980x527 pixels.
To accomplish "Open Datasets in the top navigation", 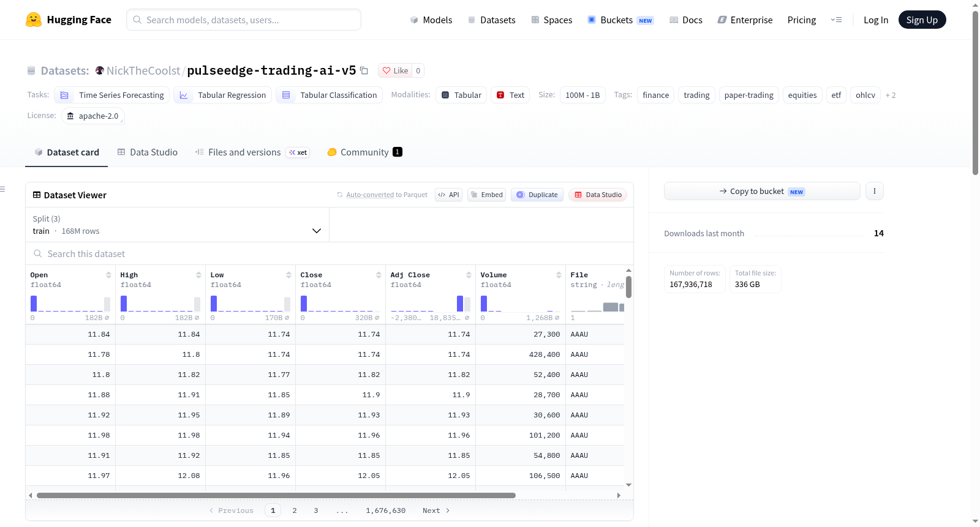I will (x=492, y=20).
